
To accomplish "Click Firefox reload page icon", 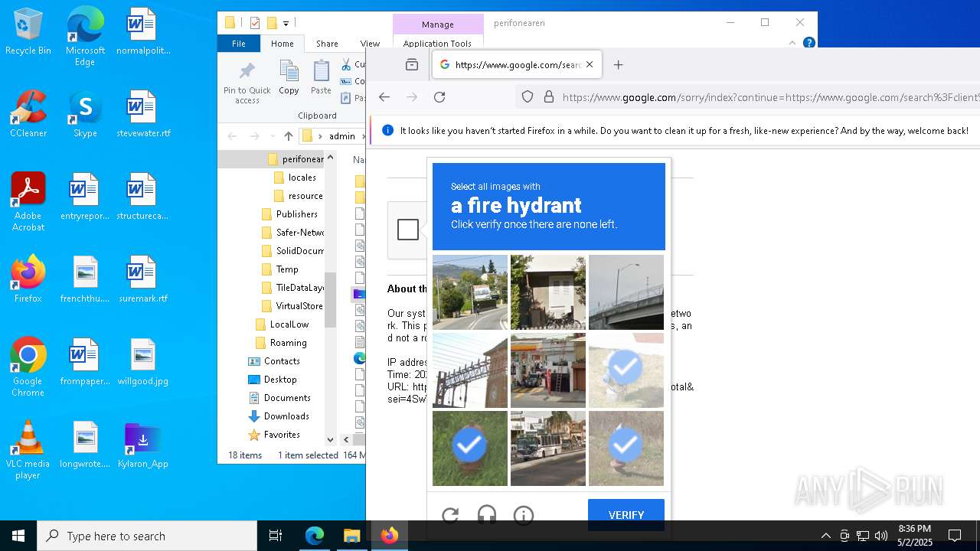I will [439, 97].
